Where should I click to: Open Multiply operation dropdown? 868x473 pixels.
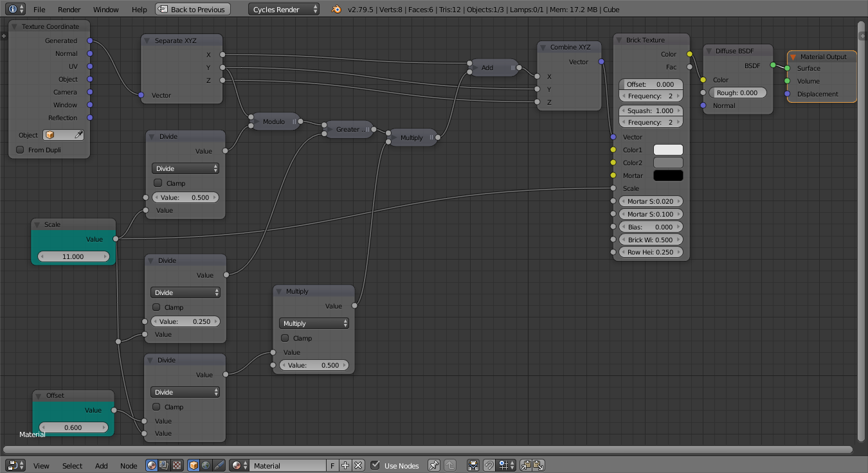314,323
